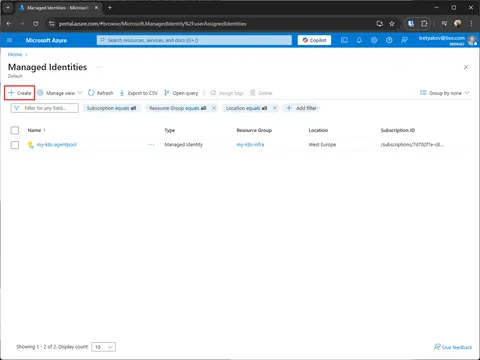Click the subscription ID cell

(x=412, y=145)
